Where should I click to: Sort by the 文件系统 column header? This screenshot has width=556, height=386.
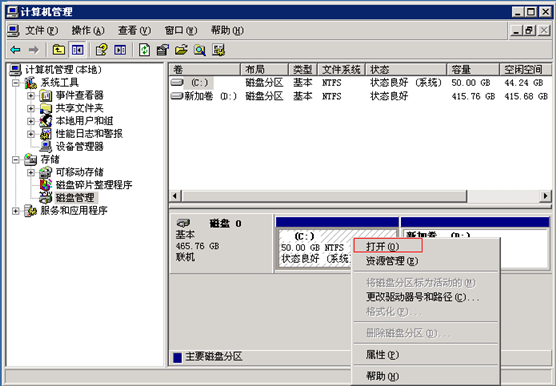tap(341, 69)
